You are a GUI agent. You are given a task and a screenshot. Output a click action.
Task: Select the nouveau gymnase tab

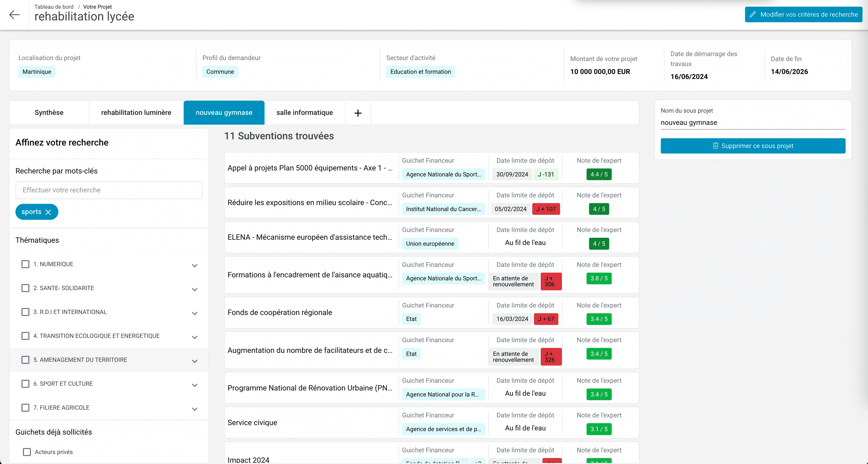click(x=224, y=112)
